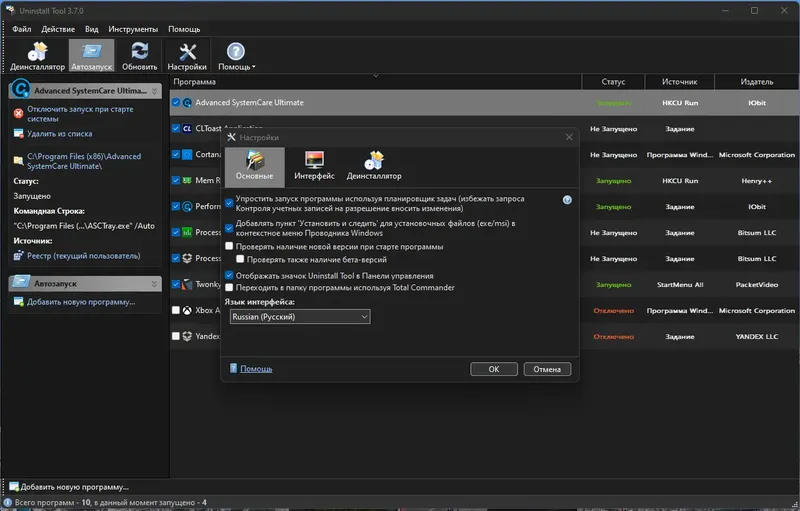Click the Xbox row program icon
The image size is (800, 511).
point(187,310)
